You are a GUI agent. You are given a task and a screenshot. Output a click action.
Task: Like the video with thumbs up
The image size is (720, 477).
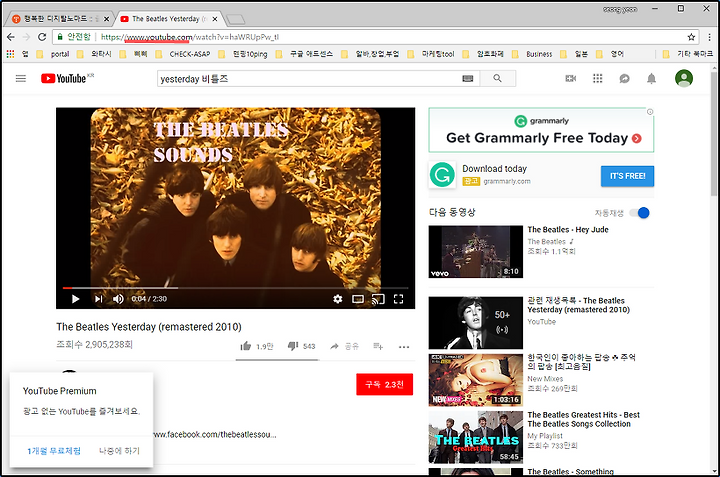tap(246, 346)
